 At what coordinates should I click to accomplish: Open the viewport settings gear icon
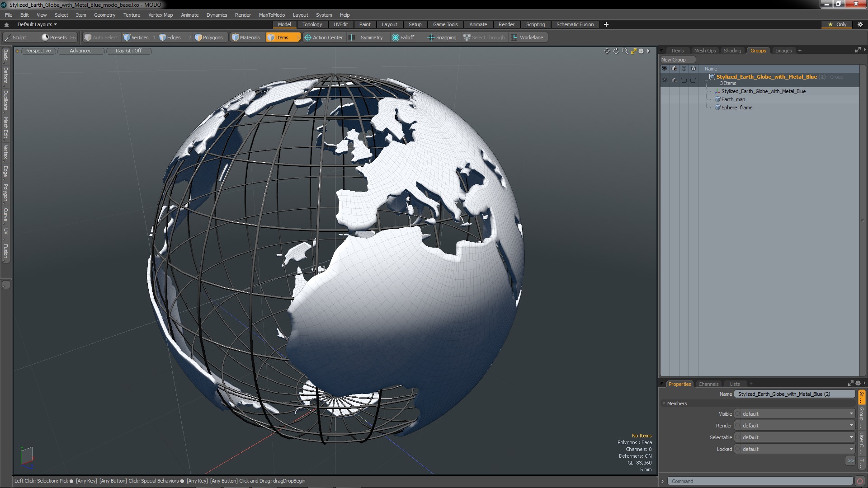[641, 51]
